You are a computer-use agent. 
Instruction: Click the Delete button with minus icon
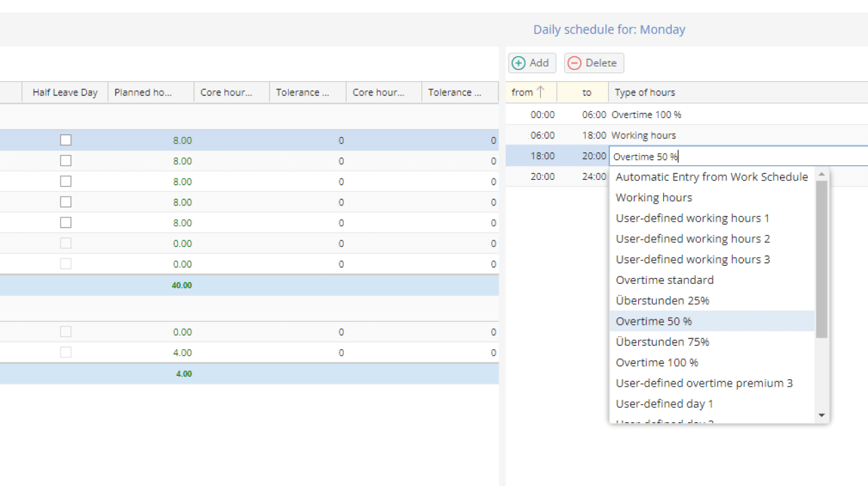[594, 63]
